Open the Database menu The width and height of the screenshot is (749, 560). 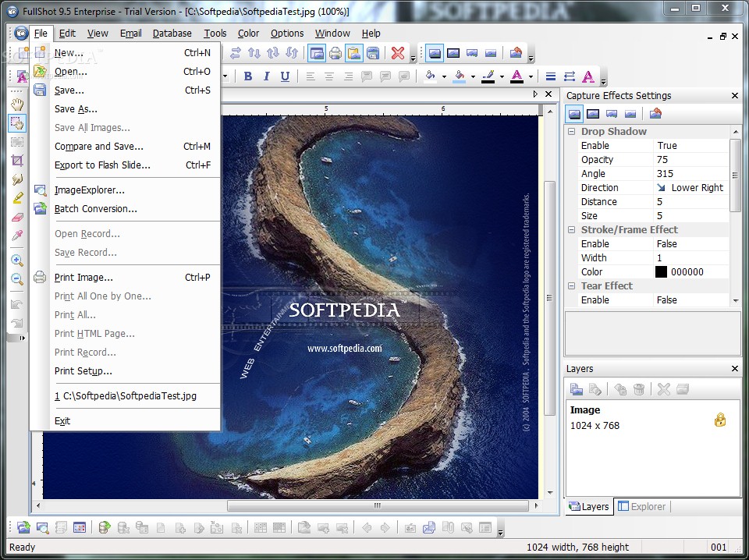pos(172,33)
